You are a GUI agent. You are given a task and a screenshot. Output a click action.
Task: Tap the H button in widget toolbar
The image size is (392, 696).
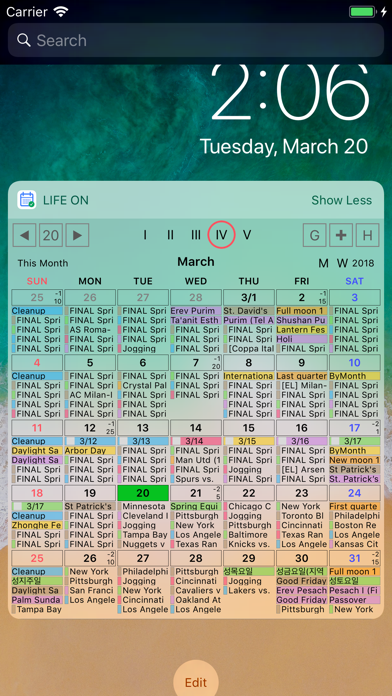(368, 235)
